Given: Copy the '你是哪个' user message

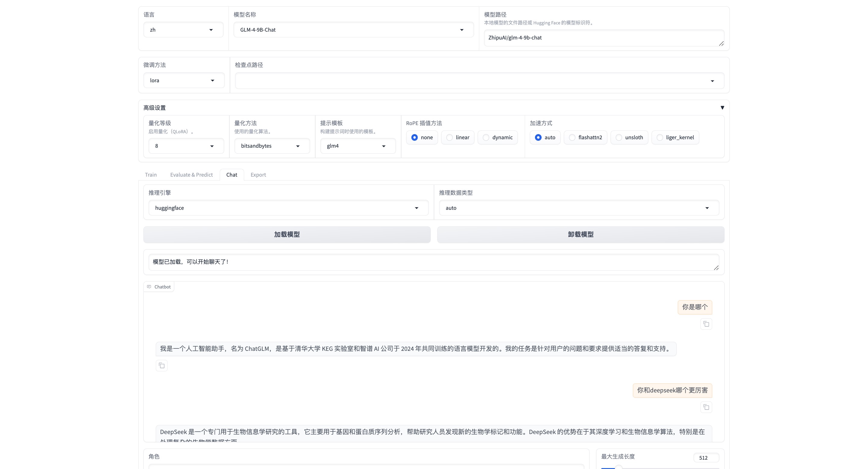Looking at the screenshot, I should [706, 324].
